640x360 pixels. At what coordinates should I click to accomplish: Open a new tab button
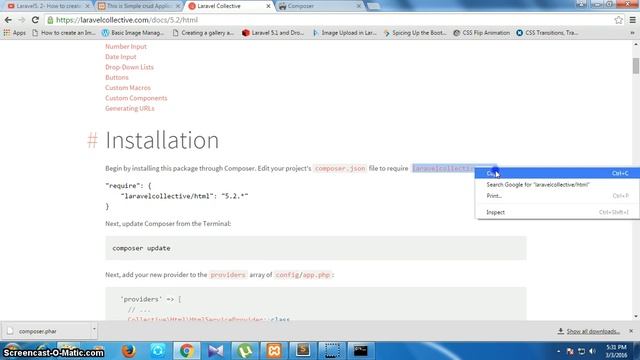374,6
